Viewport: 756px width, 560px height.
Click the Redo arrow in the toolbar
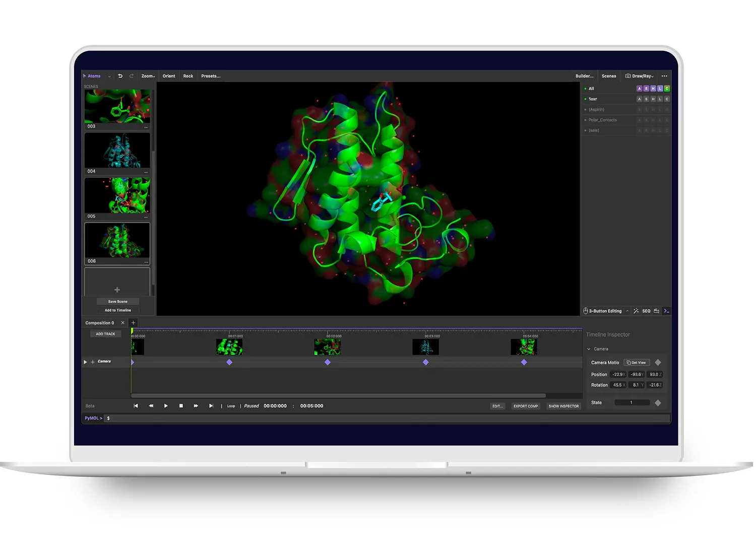pos(131,76)
